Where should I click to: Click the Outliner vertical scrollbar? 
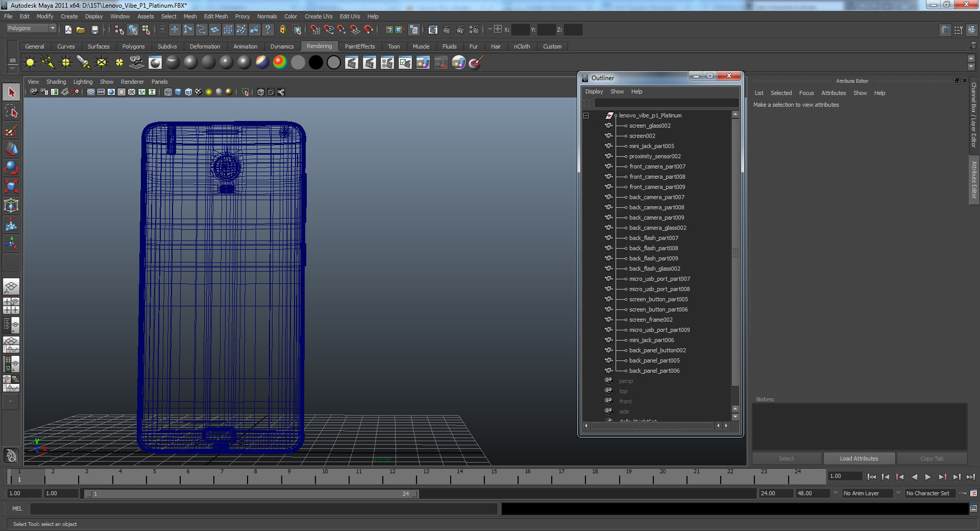pos(736,252)
